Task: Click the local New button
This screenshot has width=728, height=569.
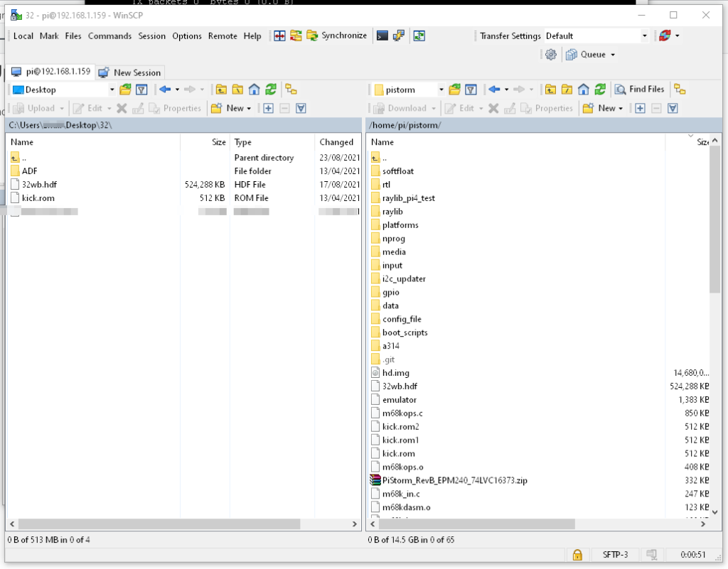Action: [231, 108]
